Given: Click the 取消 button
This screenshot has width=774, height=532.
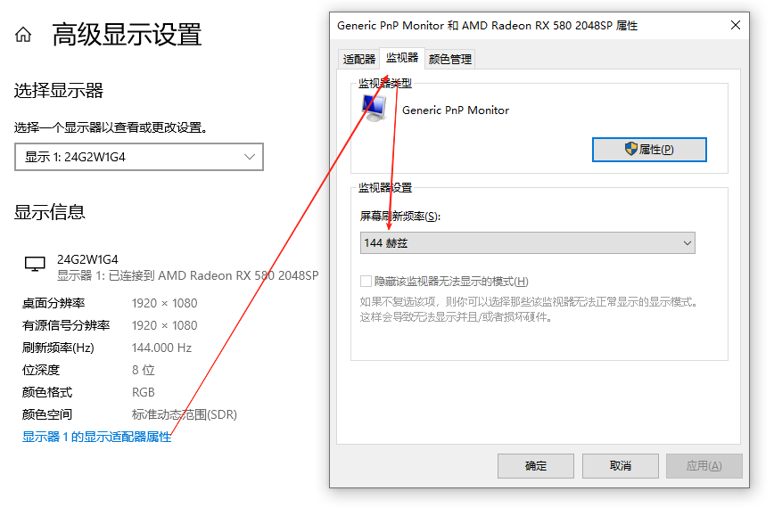Looking at the screenshot, I should click(x=621, y=466).
